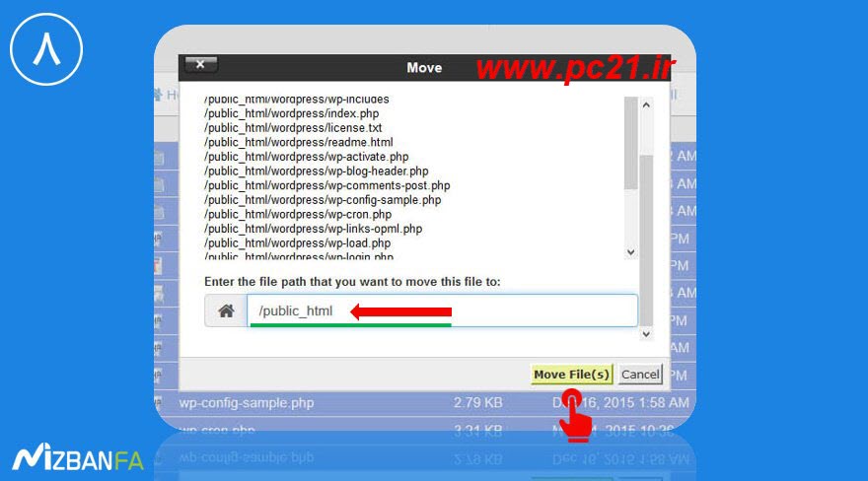Screen dimensions: 868x481
Task: Click the home directory icon
Action: pyautogui.click(x=226, y=310)
